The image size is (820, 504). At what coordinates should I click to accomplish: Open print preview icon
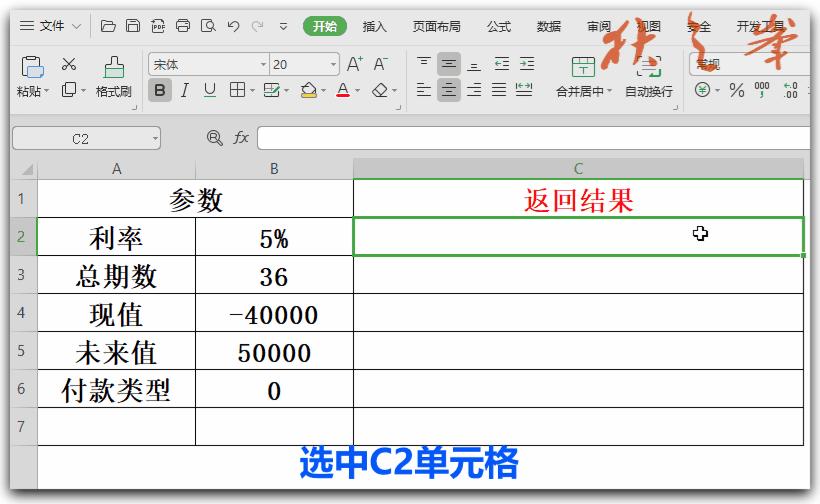click(x=208, y=26)
